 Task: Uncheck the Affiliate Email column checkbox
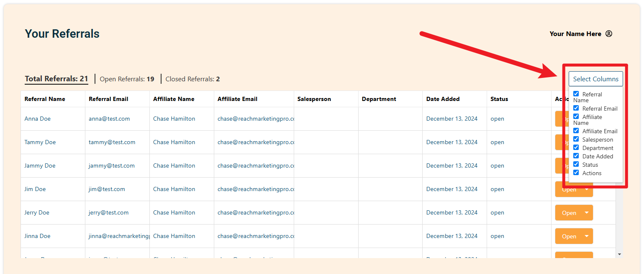point(576,131)
